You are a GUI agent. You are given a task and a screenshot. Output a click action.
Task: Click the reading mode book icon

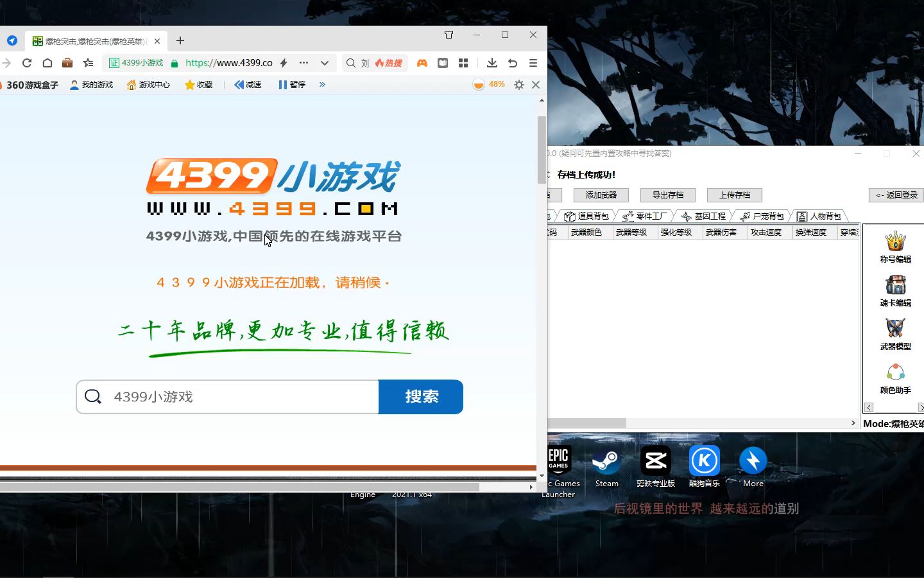pos(443,63)
